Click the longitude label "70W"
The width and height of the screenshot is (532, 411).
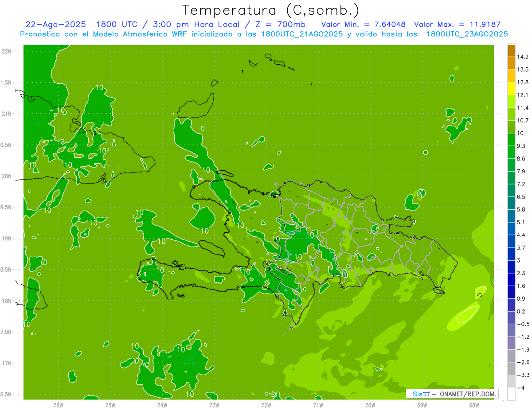point(370,405)
